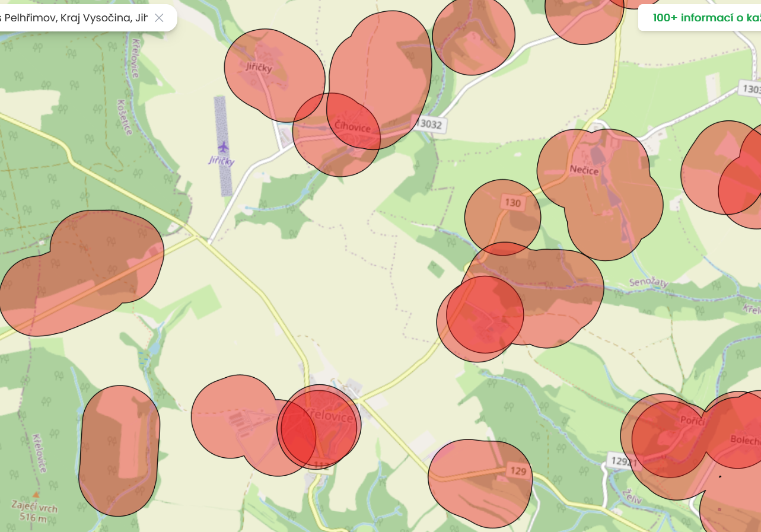This screenshot has height=532, width=761.
Task: Click the Nečice village label
Action: (584, 170)
